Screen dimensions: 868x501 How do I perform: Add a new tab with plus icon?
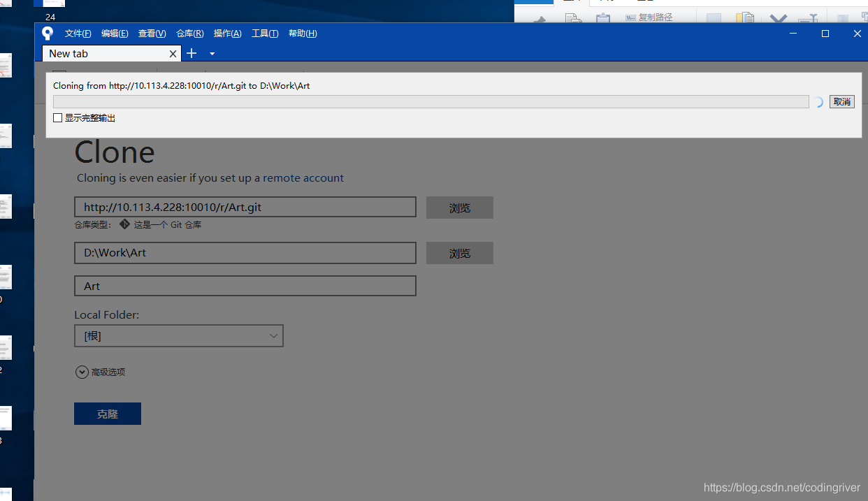click(191, 54)
